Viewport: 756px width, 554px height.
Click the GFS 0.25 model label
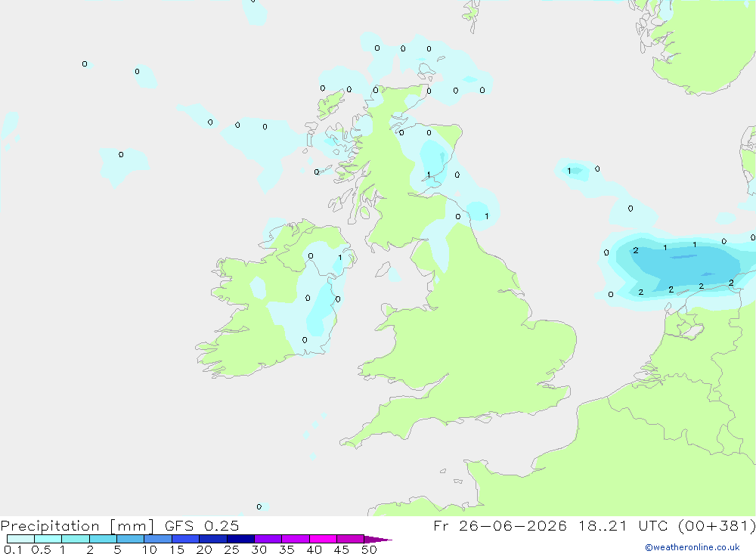click(x=202, y=526)
